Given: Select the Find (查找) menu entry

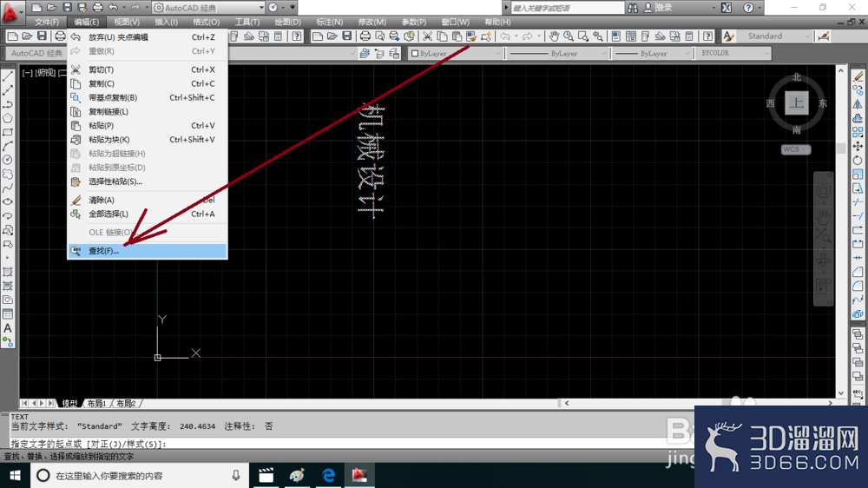Looking at the screenshot, I should (148, 251).
